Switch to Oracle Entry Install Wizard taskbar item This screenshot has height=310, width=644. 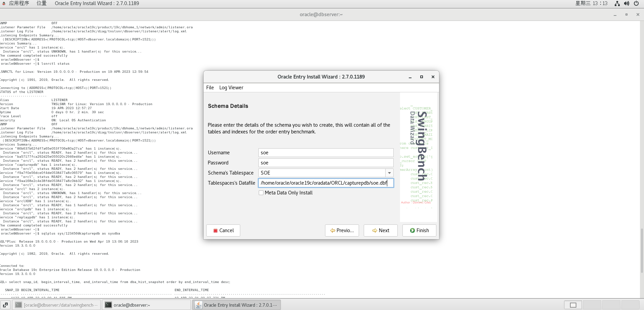(237, 305)
